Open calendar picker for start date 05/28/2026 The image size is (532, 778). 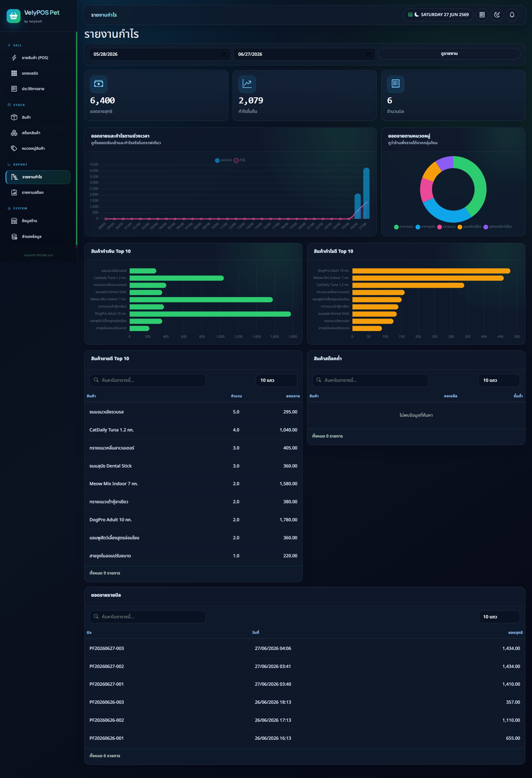coord(224,54)
